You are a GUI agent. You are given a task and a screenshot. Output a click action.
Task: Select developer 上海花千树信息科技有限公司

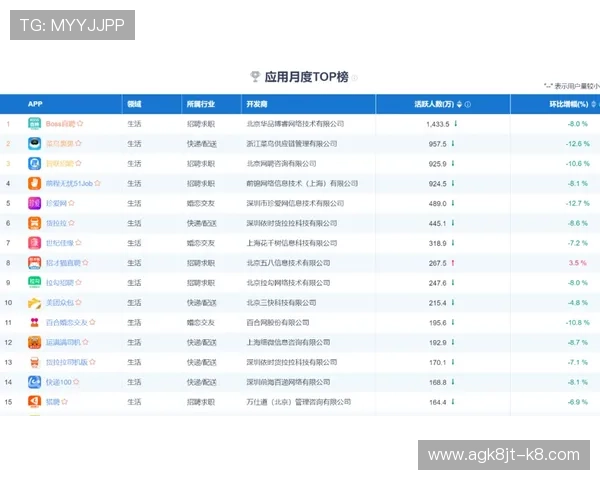tap(292, 243)
